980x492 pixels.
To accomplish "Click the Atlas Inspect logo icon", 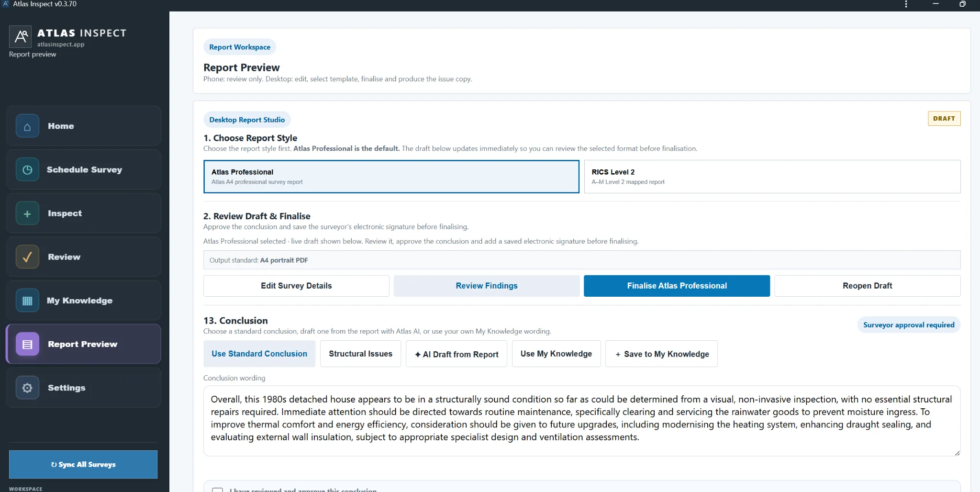I will [20, 36].
